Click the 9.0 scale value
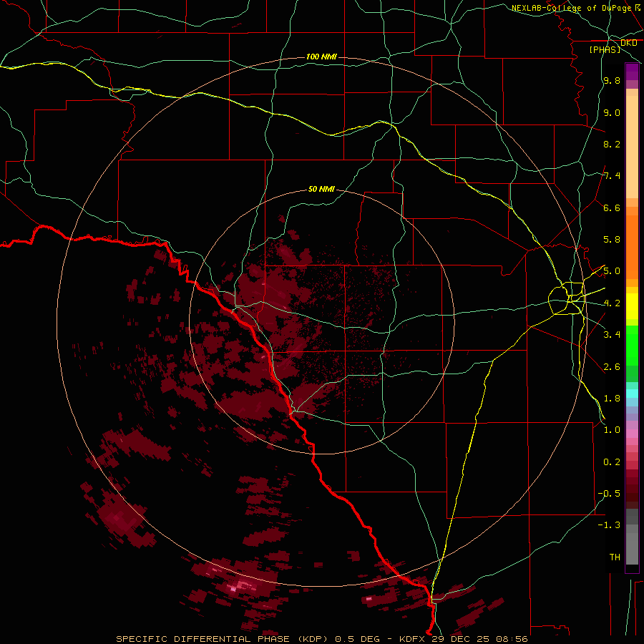Image resolution: width=644 pixels, height=644 pixels. (x=612, y=112)
